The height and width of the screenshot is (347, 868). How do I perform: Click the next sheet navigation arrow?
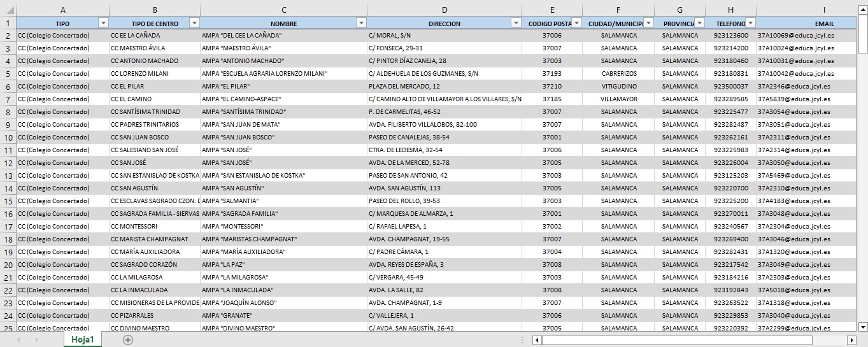[x=36, y=340]
